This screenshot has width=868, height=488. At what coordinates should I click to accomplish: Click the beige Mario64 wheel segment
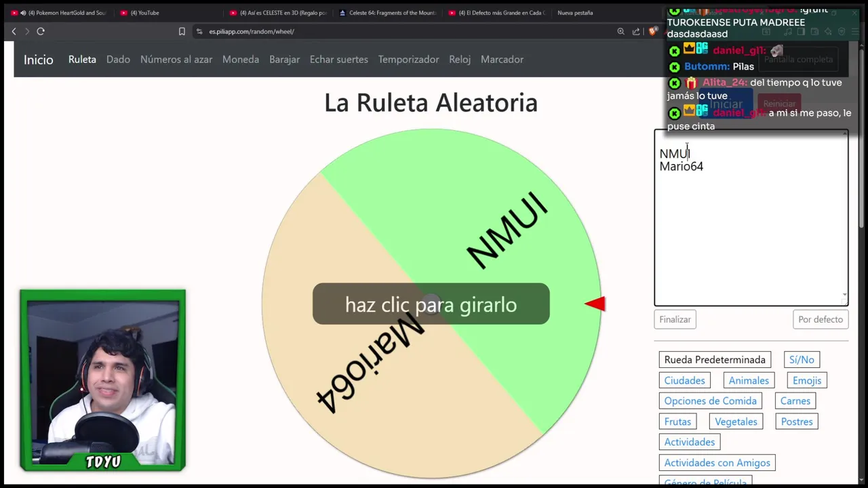pyautogui.click(x=353, y=373)
